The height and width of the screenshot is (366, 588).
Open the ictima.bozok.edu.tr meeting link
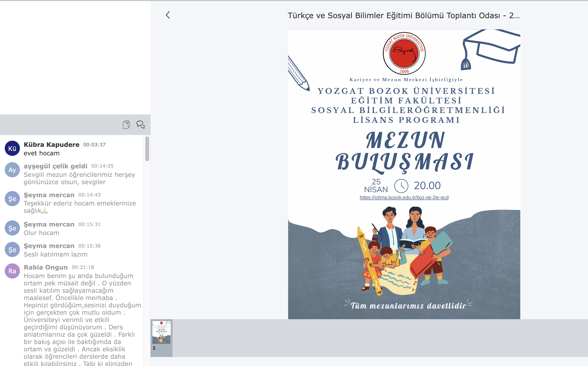[404, 197]
